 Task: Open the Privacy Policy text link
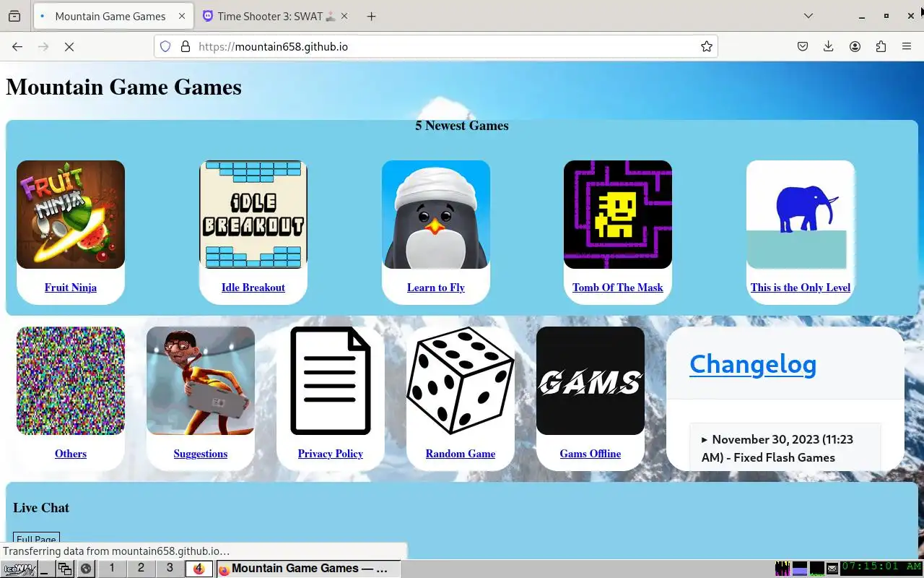tap(331, 454)
